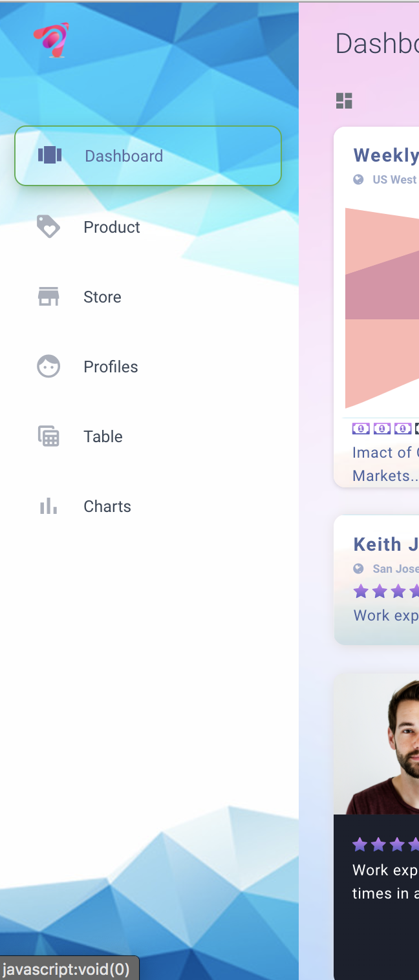Open the Table section label
The height and width of the screenshot is (980, 419).
103,436
